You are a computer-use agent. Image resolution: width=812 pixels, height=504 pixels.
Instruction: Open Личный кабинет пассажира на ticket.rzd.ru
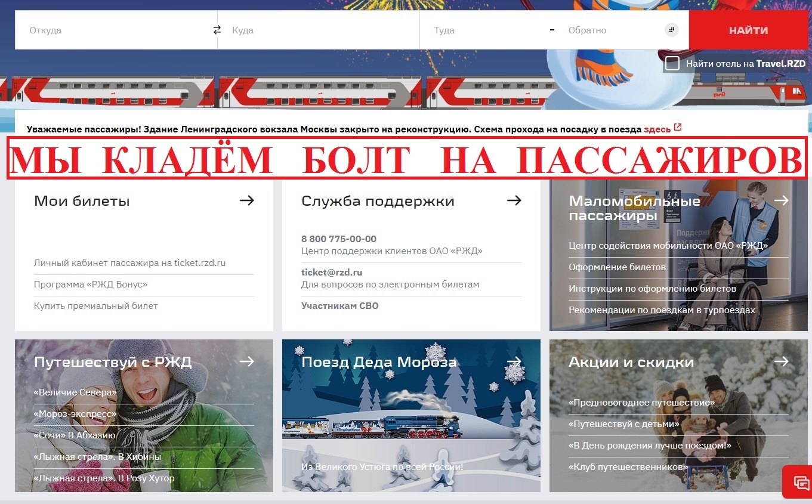[130, 263]
